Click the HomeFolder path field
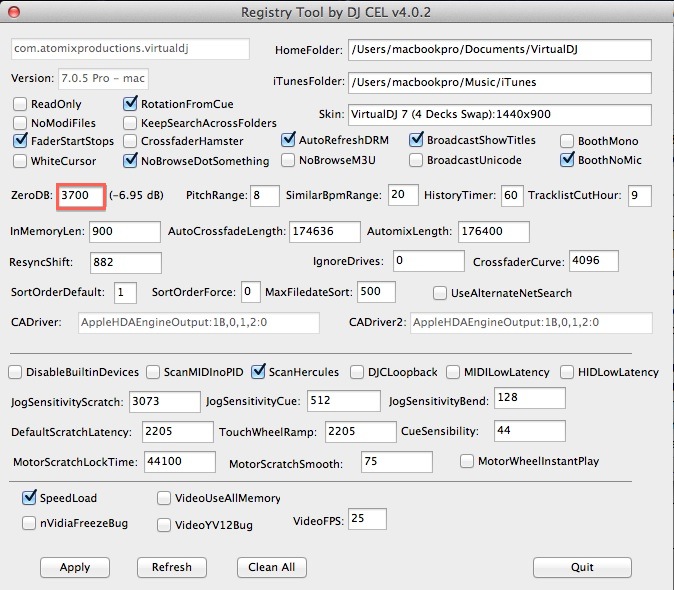This screenshot has width=674, height=590. [500, 50]
